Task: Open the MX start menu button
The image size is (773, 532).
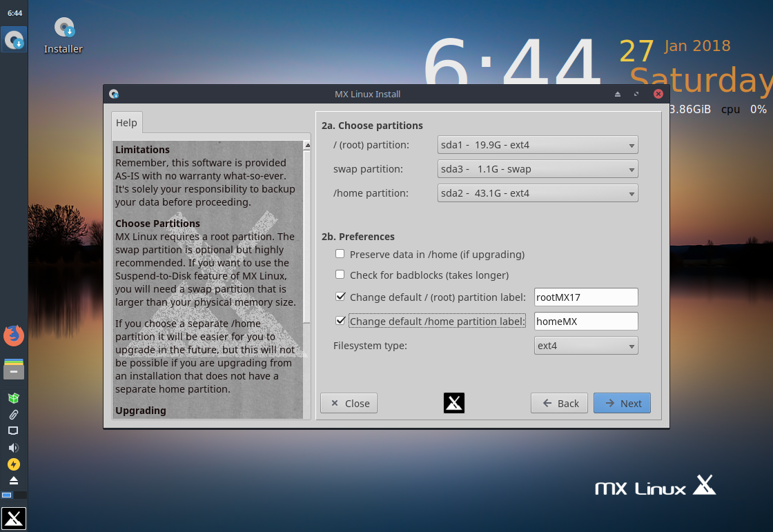Action: click(14, 518)
